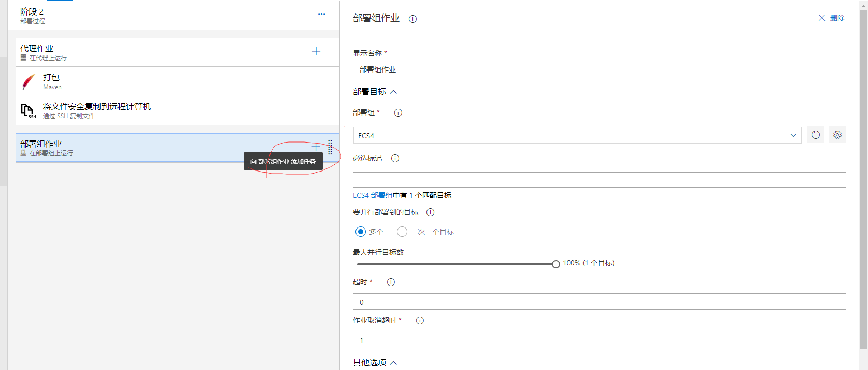Click the info icon next to 必选标记
This screenshot has height=370, width=868.
click(x=395, y=159)
